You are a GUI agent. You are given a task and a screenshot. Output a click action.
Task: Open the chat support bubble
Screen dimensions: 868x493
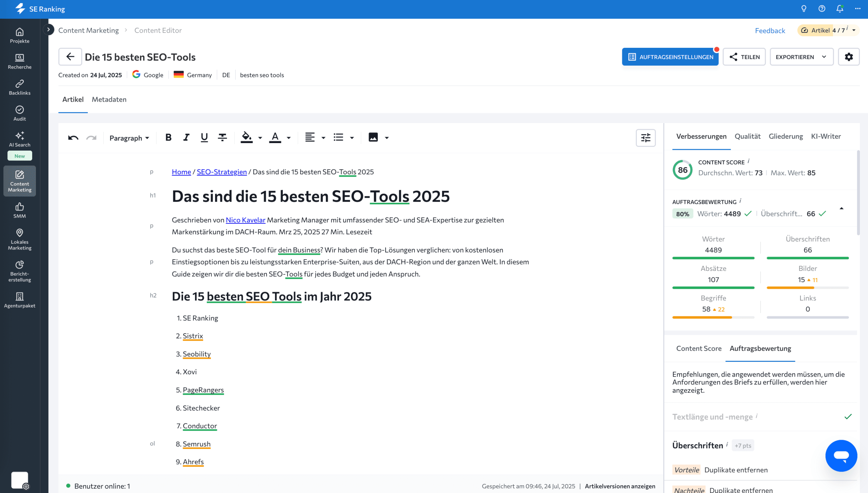(x=841, y=456)
